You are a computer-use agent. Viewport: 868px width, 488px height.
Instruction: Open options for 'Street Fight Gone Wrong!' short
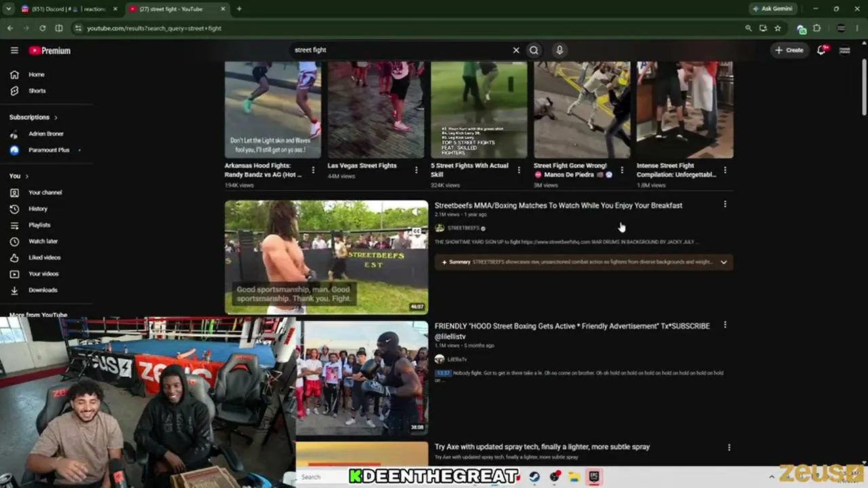622,170
